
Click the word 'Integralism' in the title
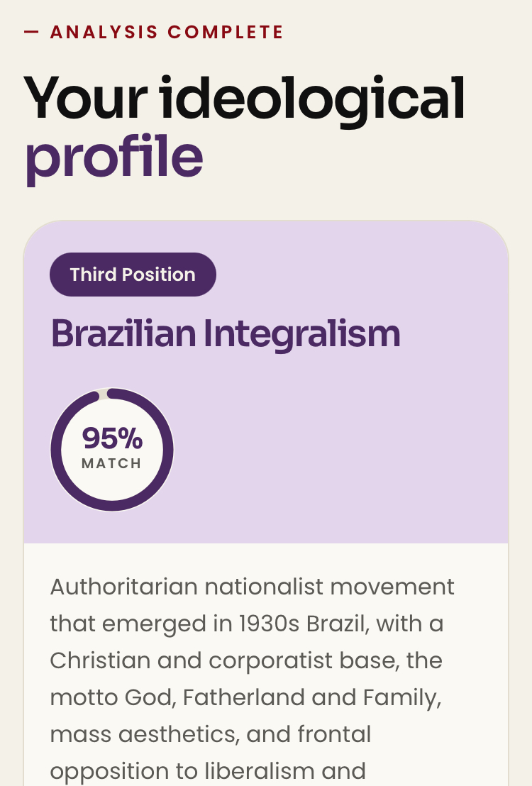click(x=302, y=334)
